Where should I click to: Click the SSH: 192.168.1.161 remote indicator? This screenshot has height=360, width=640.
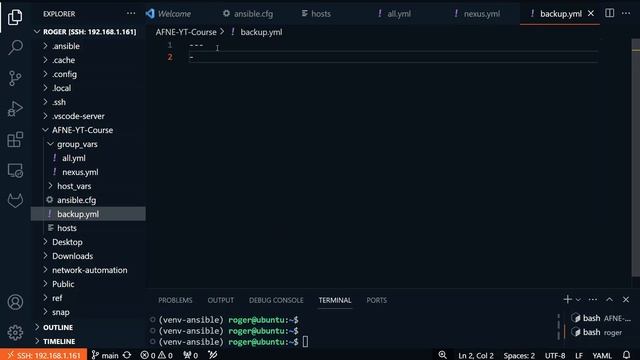pyautogui.click(x=44, y=355)
